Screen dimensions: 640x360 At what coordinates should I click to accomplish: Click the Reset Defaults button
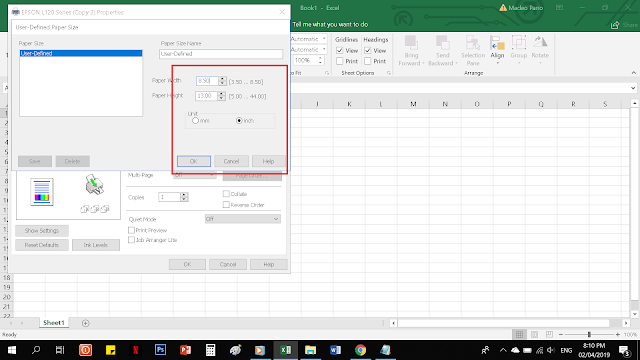coord(42,245)
